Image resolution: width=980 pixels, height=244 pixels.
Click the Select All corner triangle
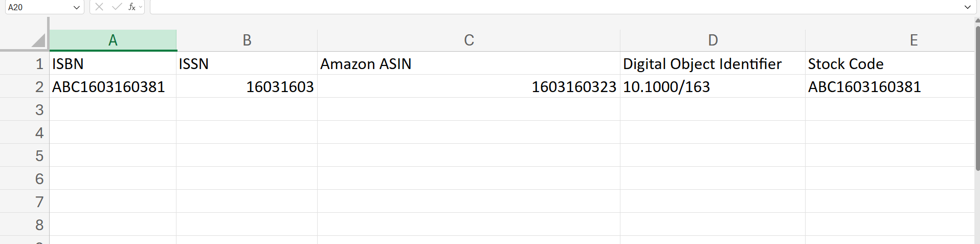[38, 40]
